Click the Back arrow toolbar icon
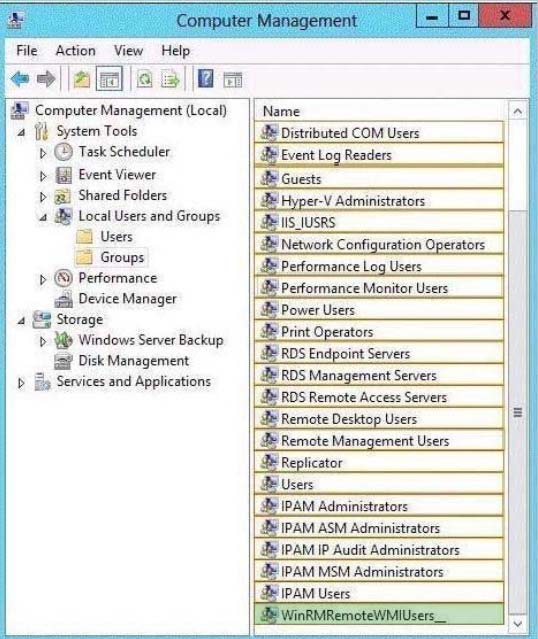 [20, 79]
